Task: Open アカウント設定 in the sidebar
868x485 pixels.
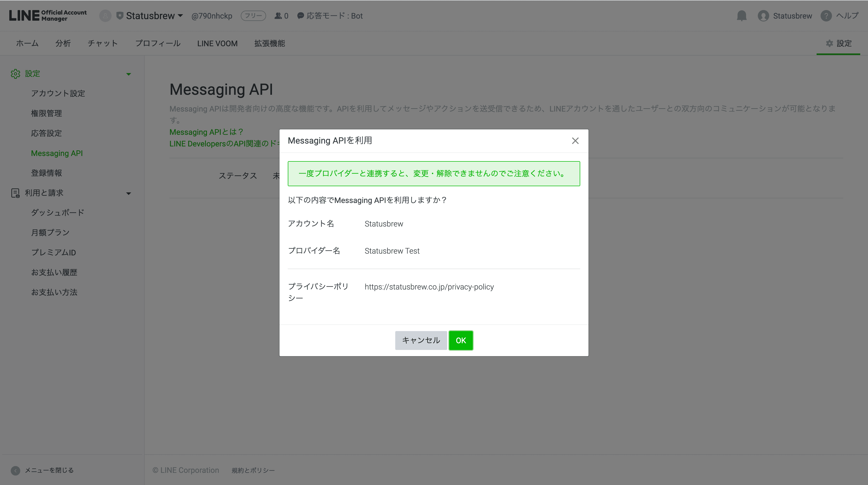Action: click(x=58, y=93)
